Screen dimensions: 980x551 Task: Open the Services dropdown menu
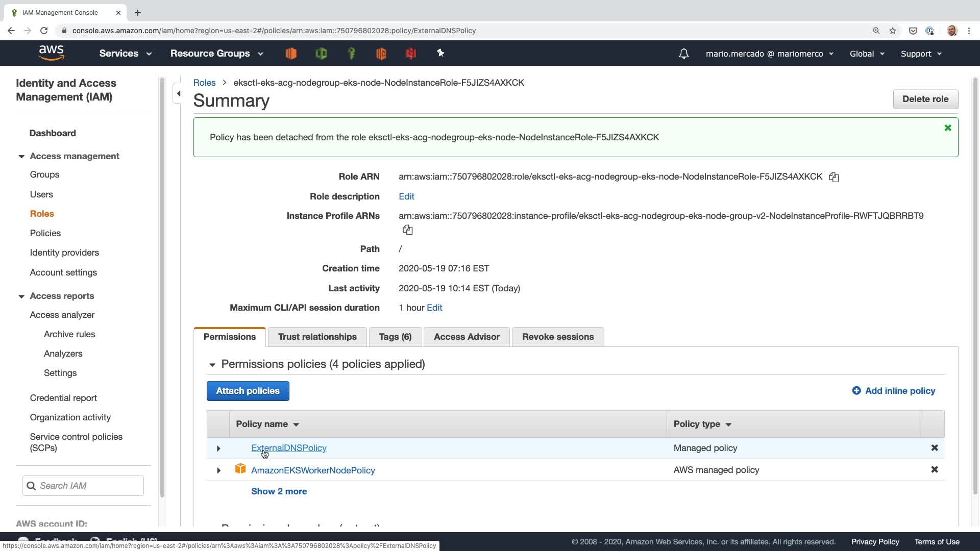tap(125, 54)
